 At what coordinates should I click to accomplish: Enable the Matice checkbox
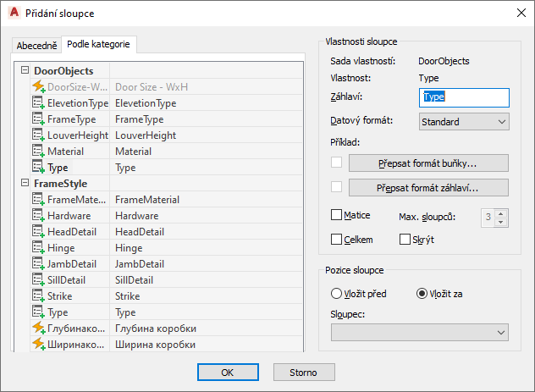pos(337,216)
